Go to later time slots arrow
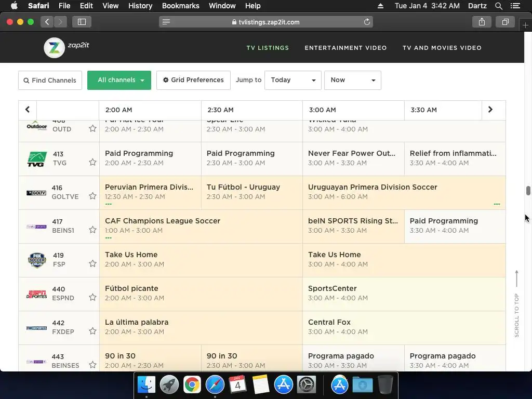The image size is (532, 399). pyautogui.click(x=490, y=110)
